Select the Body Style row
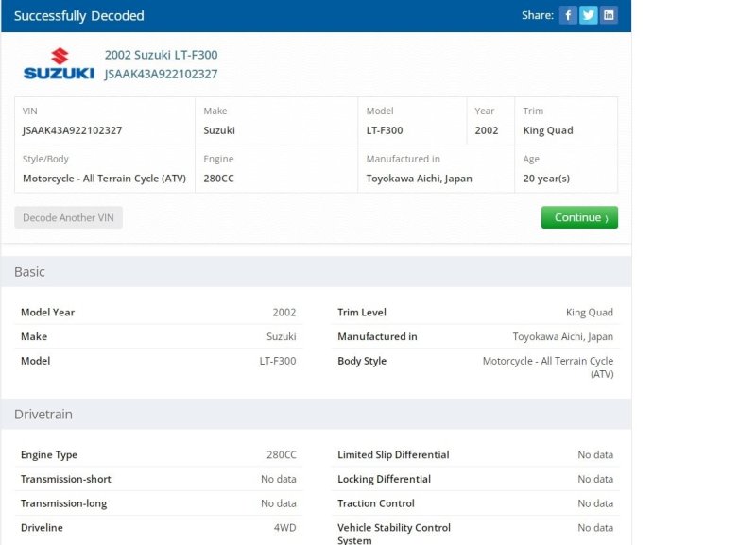756x545 pixels. coord(475,367)
